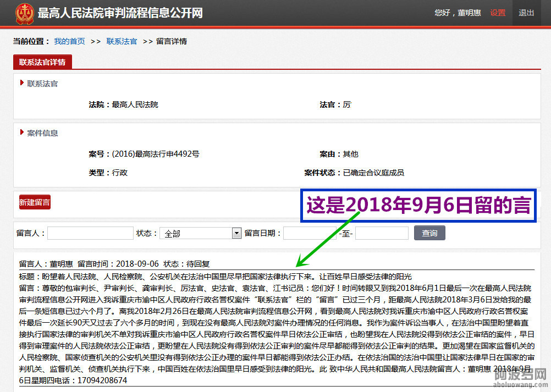Click 退出 to log out

526,13
